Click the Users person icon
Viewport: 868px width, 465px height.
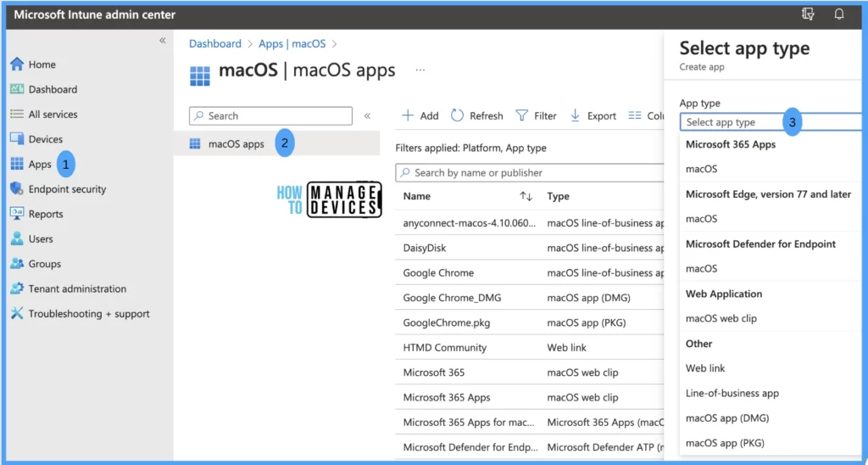[17, 239]
